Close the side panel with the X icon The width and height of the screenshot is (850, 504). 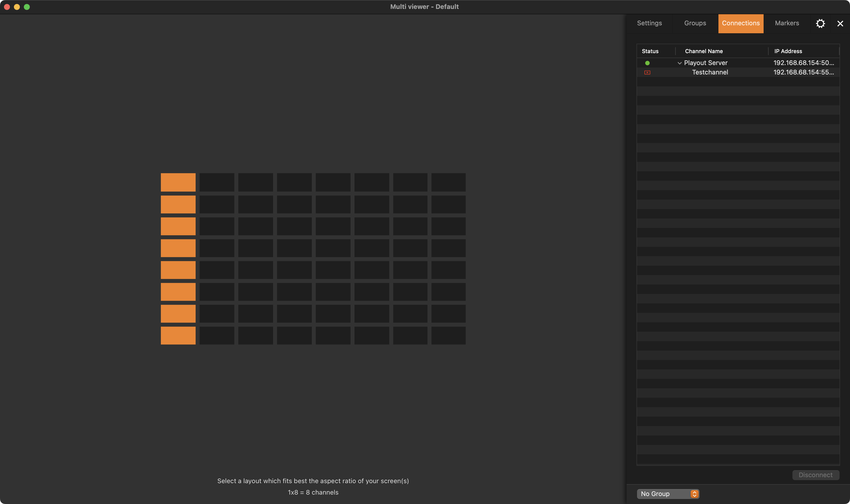tap(840, 23)
